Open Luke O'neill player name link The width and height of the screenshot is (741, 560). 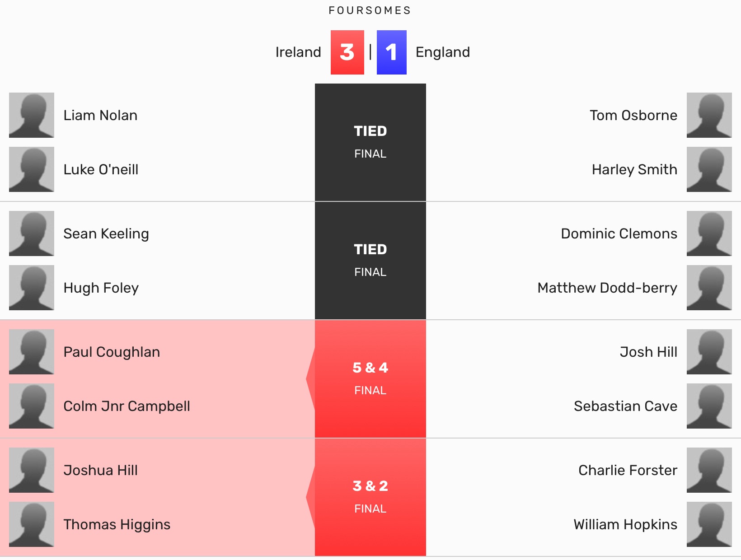click(101, 169)
